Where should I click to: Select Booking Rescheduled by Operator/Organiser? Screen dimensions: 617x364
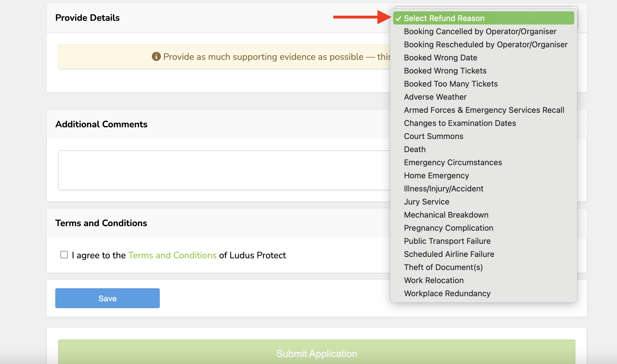pyautogui.click(x=485, y=44)
